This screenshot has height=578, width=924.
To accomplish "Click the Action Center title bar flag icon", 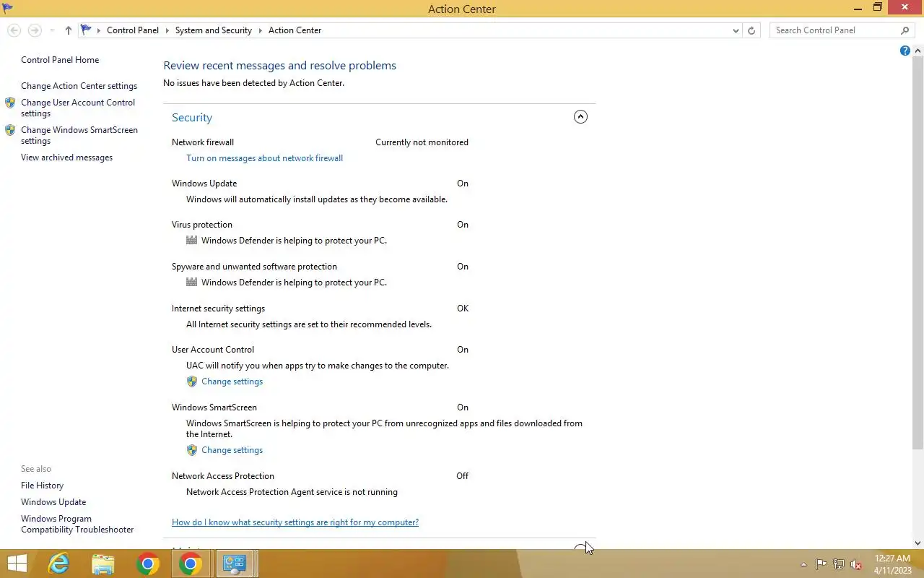I will [x=8, y=8].
